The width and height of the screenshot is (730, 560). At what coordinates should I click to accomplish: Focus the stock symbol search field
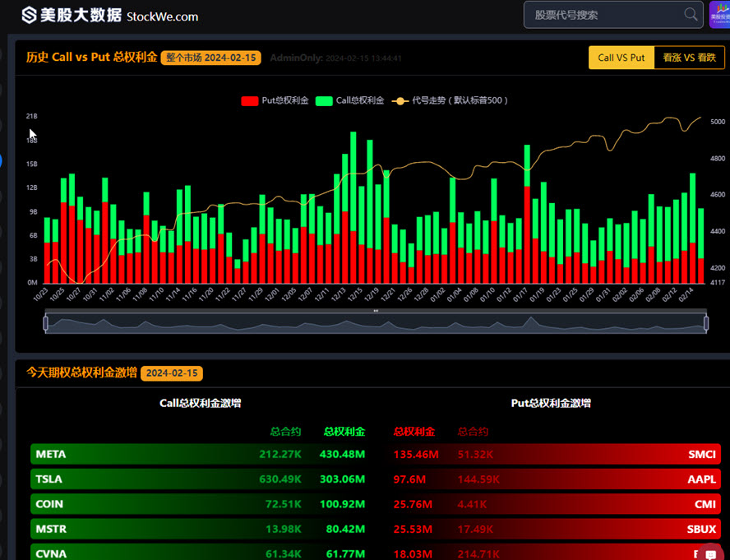[x=613, y=15]
